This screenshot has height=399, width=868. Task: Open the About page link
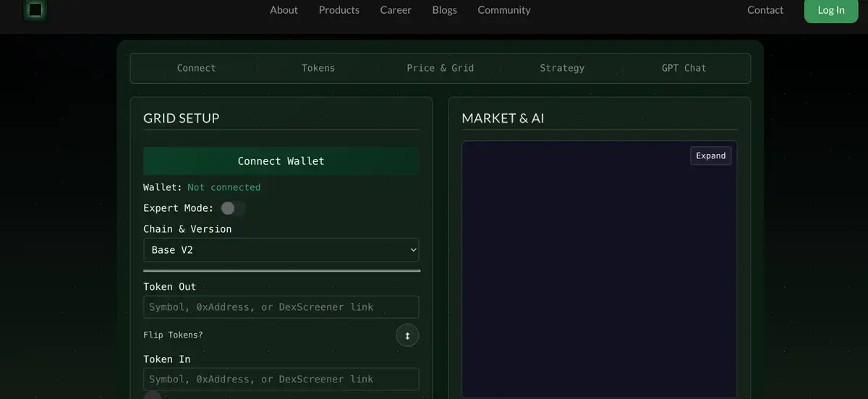284,10
